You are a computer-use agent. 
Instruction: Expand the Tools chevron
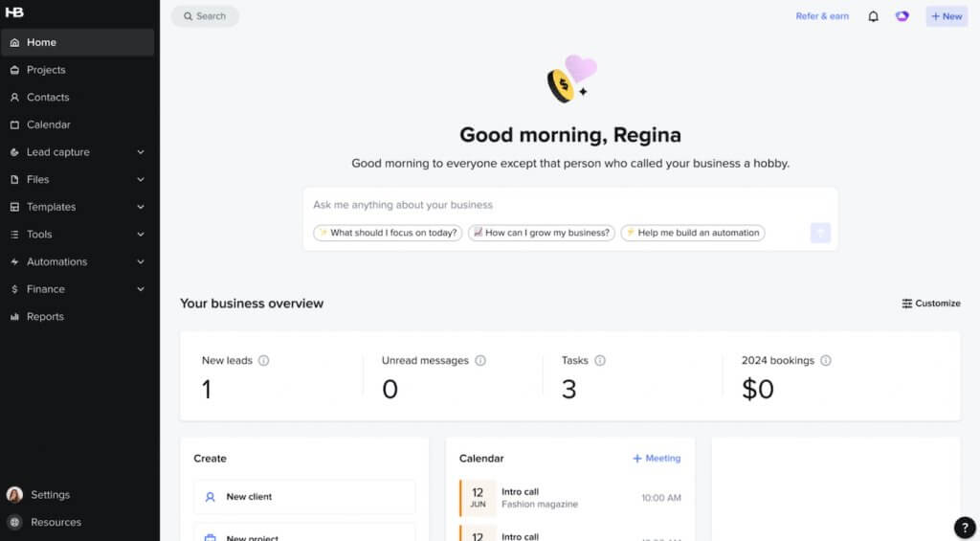point(141,235)
